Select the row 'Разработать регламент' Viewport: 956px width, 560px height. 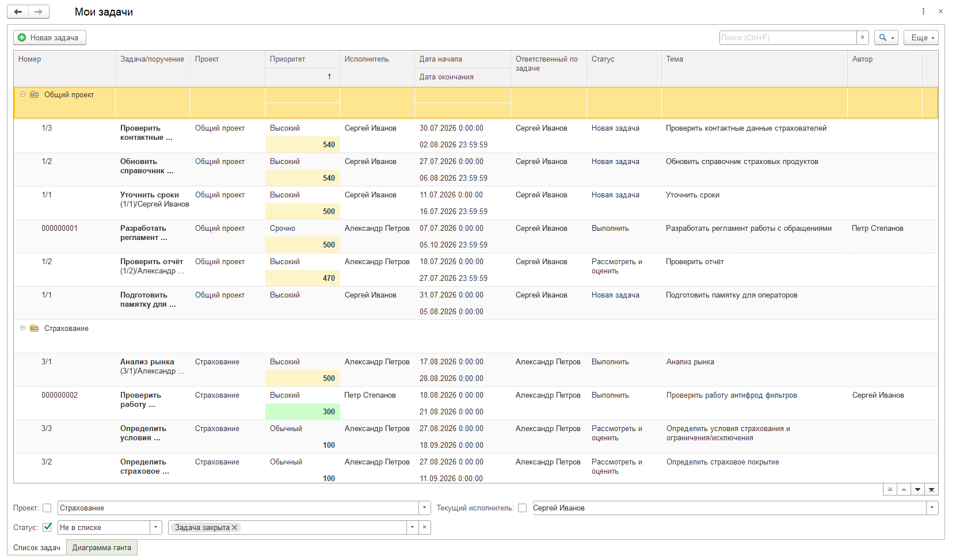tap(475, 237)
